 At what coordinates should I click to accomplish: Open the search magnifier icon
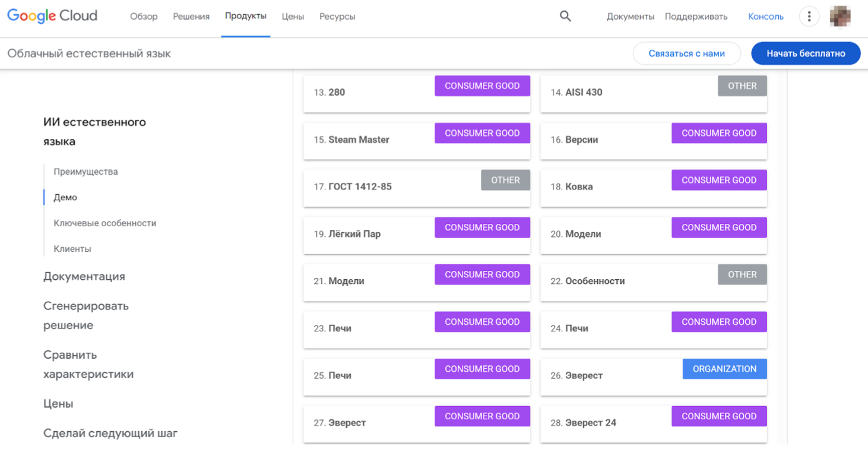click(565, 17)
